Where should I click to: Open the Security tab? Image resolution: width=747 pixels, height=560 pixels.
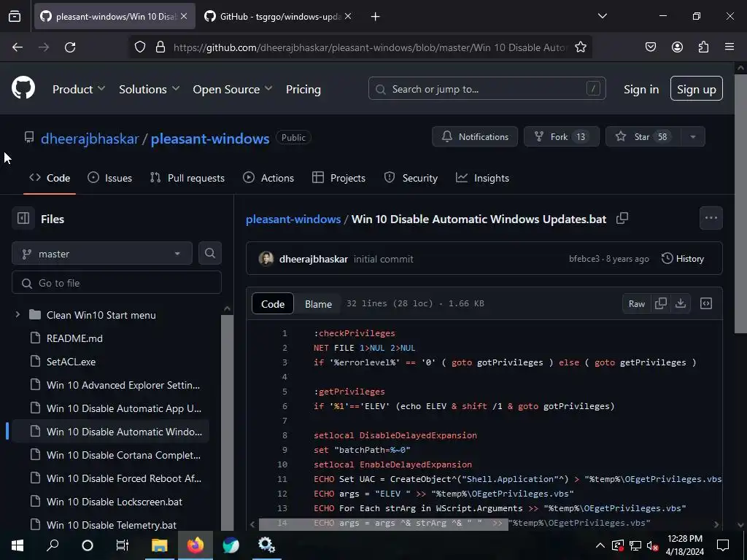411,178
